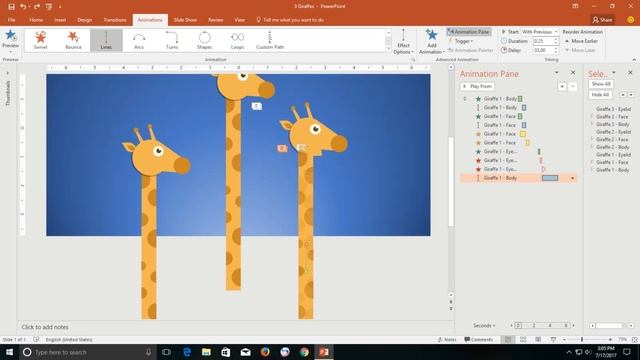The image size is (640, 360).
Task: Open the Transitions tab
Action: [115, 20]
